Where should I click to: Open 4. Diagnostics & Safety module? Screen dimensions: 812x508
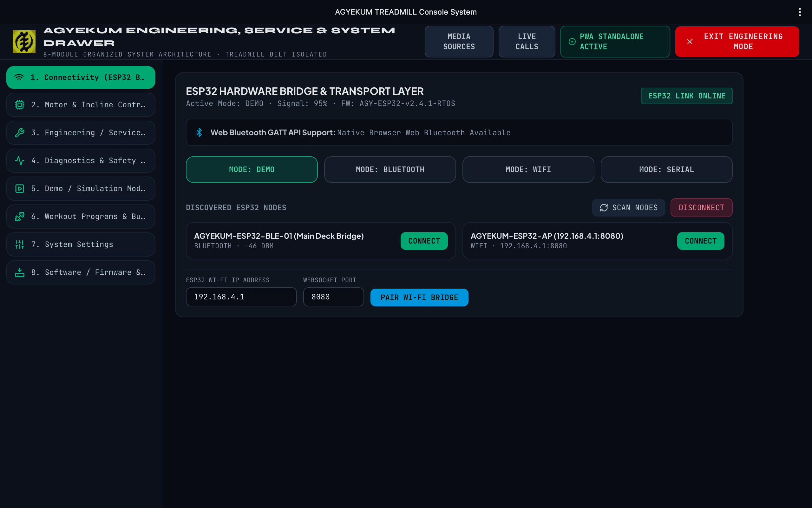click(81, 161)
